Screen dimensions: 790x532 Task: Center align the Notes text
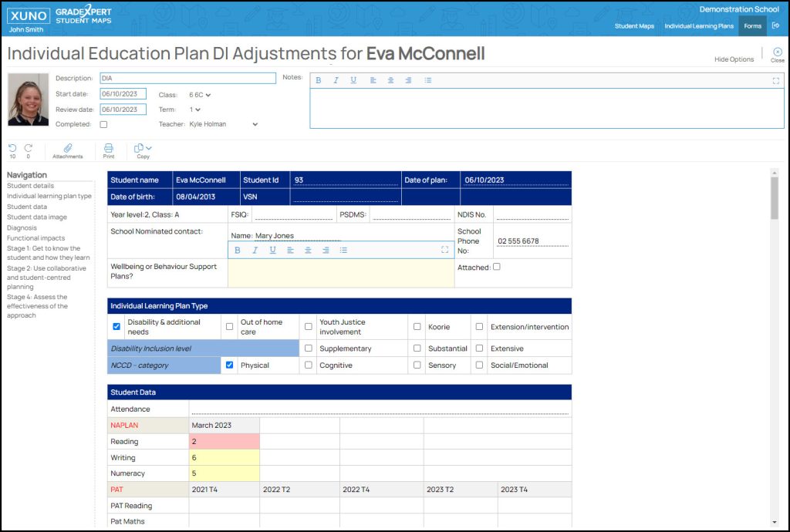pos(391,80)
